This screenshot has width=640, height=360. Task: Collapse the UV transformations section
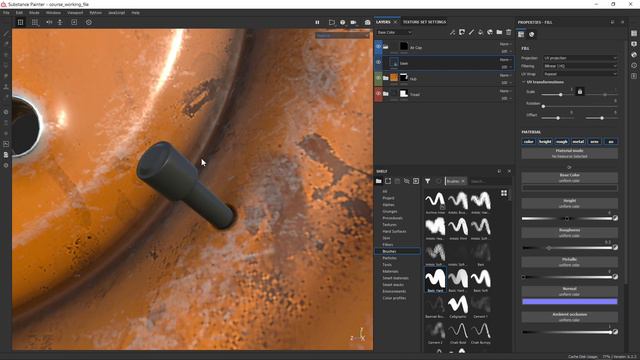tap(524, 82)
